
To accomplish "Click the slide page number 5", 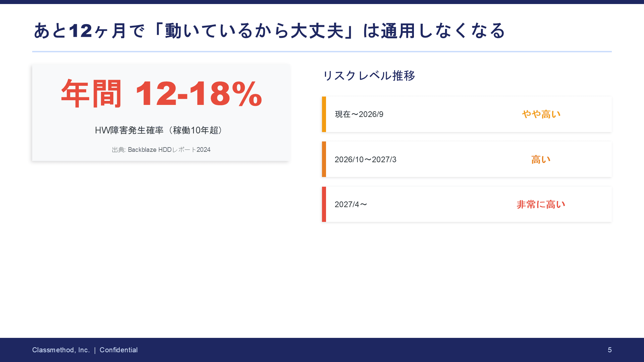I will pyautogui.click(x=609, y=350).
